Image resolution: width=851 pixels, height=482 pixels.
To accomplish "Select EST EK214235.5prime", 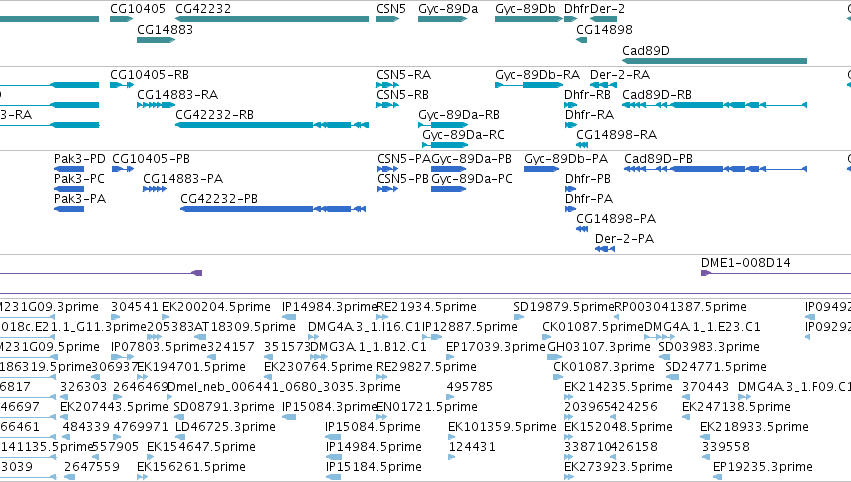I will click(x=618, y=388).
